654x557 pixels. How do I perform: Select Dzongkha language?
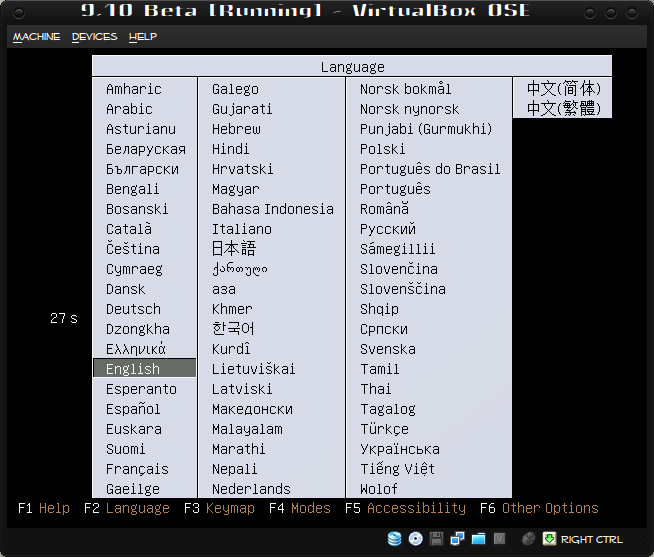click(x=138, y=329)
